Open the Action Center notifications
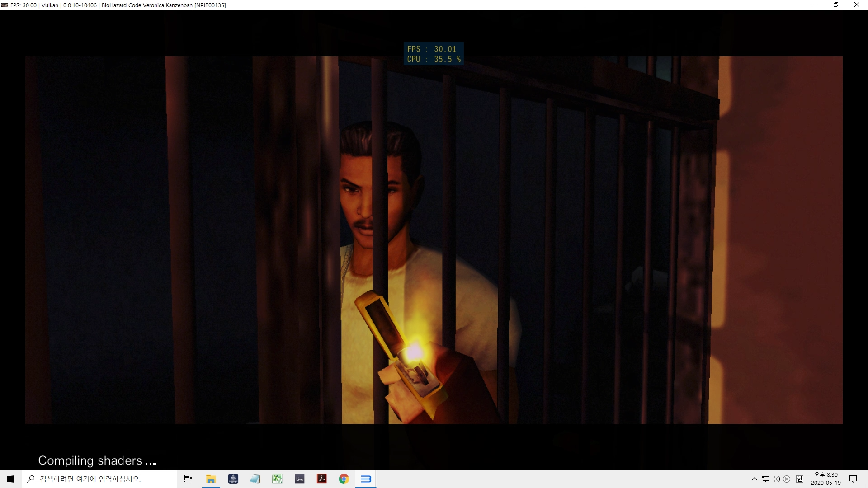The image size is (868, 488). click(x=853, y=479)
